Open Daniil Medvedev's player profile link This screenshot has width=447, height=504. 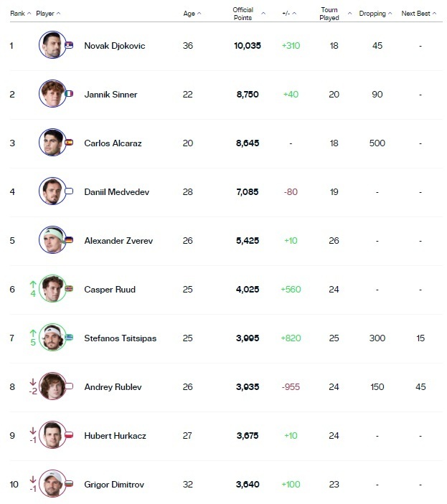[113, 191]
